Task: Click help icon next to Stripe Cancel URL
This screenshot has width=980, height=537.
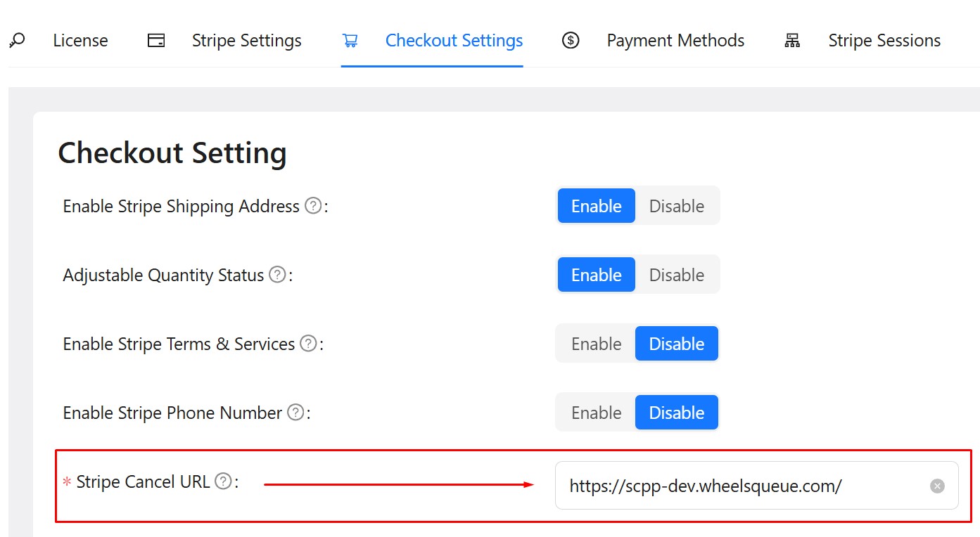Action: [x=223, y=481]
